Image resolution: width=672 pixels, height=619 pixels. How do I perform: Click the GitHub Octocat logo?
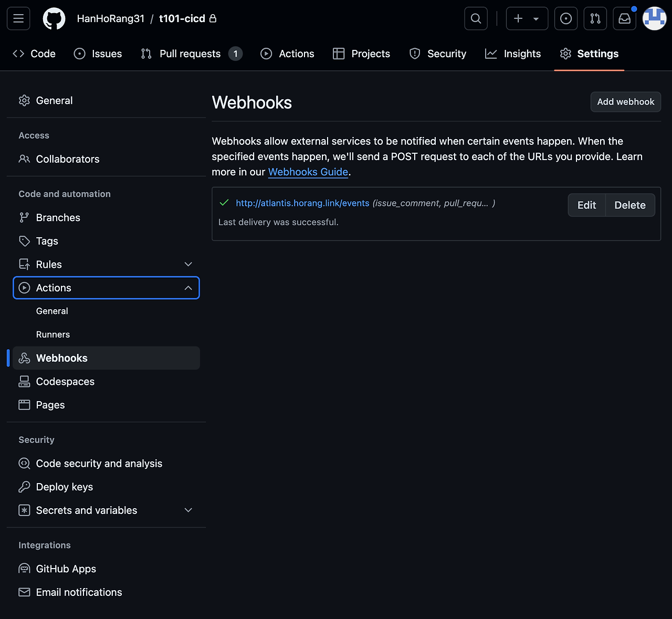pyautogui.click(x=54, y=18)
